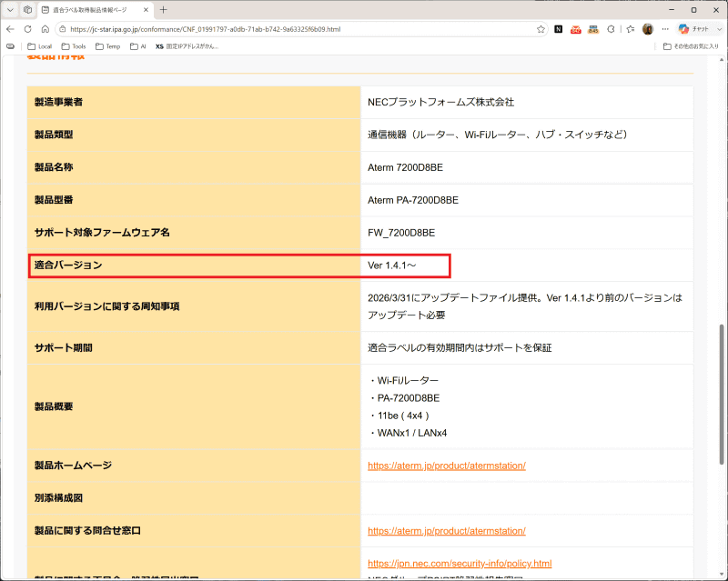Open the jpn.nec.com security-info policy link
Image resolution: width=728 pixels, height=581 pixels.
pos(460,564)
